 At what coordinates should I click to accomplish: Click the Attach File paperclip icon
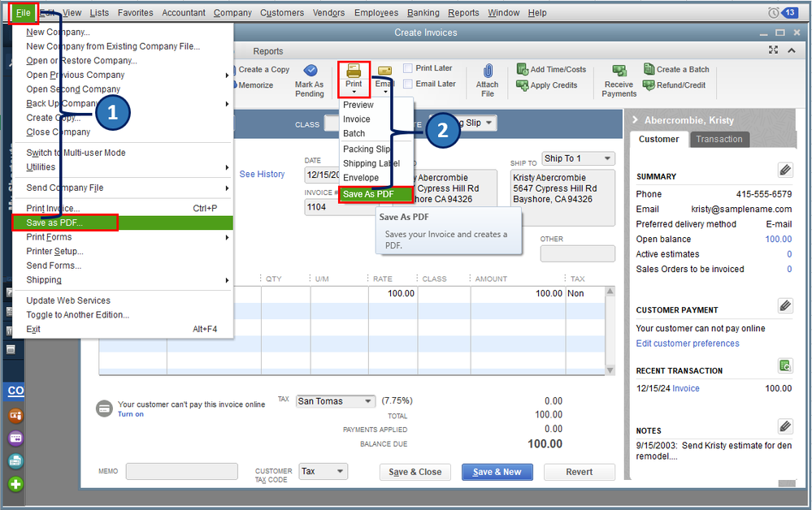[488, 71]
